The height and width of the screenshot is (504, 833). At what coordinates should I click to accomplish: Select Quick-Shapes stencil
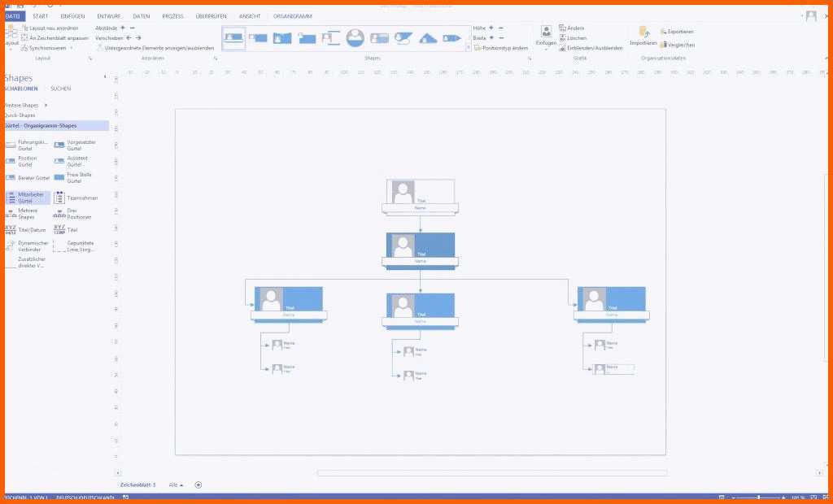[x=20, y=115]
